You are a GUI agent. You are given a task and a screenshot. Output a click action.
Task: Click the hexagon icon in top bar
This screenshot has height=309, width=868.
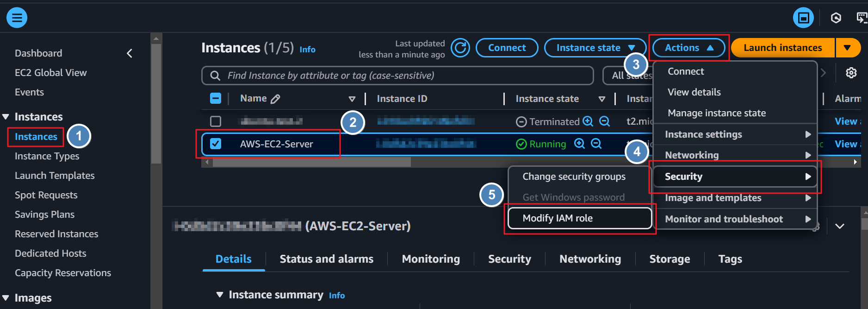click(x=836, y=18)
